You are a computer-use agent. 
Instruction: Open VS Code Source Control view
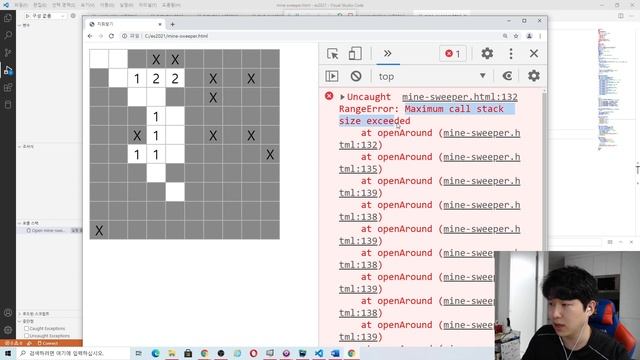8,53
